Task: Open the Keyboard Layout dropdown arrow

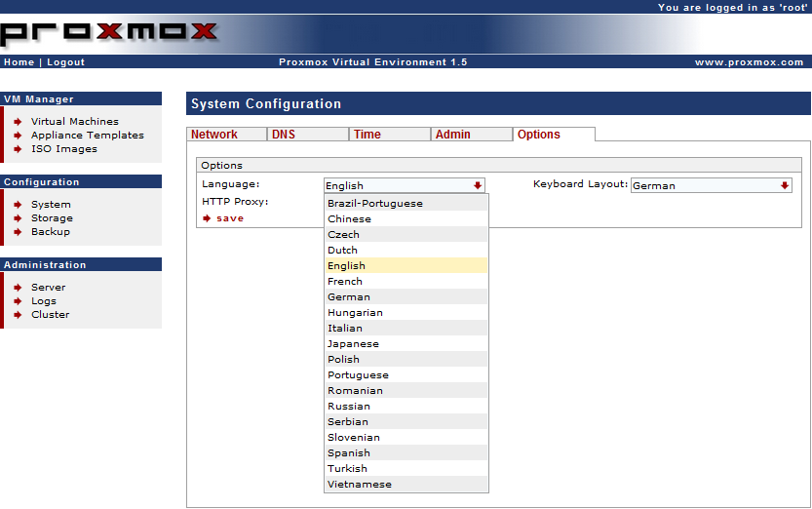Action: 784,185
